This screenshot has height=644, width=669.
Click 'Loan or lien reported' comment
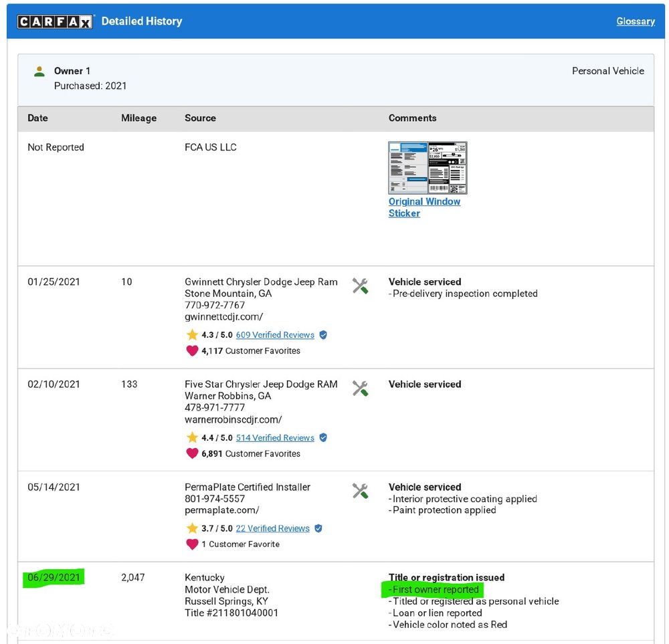coord(436,613)
